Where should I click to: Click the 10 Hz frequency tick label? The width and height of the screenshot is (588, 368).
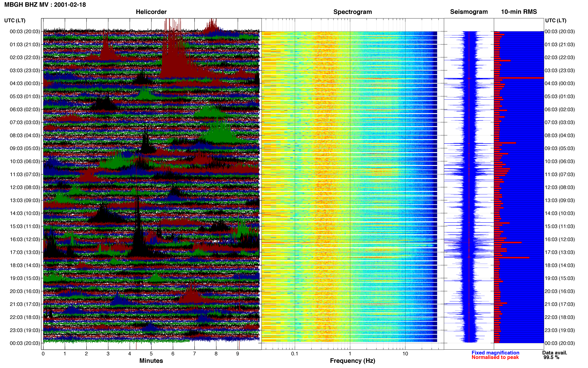click(405, 354)
